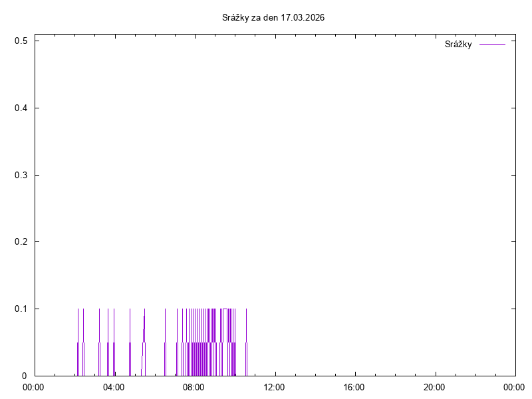Click the 0.3 value on y-axis
The height and width of the screenshot is (399, 532).
[x=21, y=176]
